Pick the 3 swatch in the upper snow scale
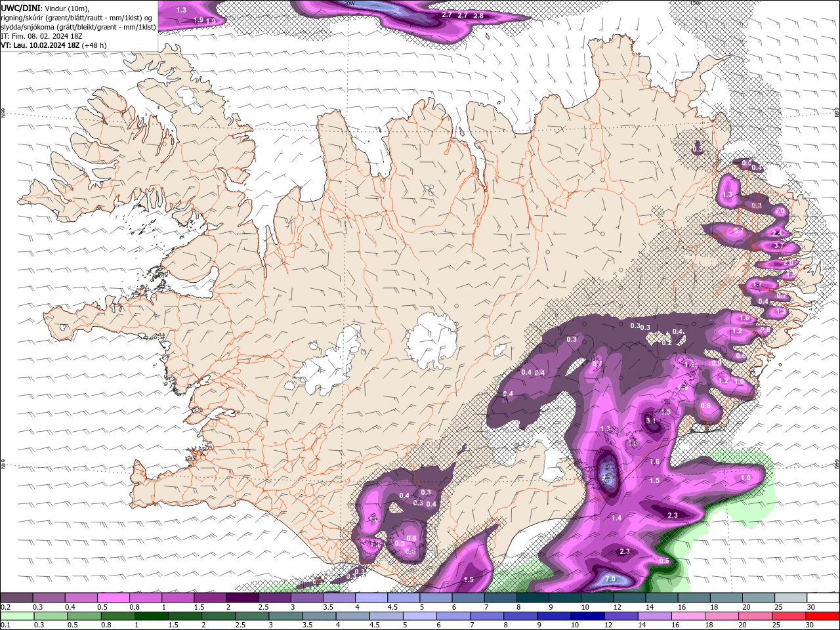This screenshot has height=630, width=840. [306, 598]
